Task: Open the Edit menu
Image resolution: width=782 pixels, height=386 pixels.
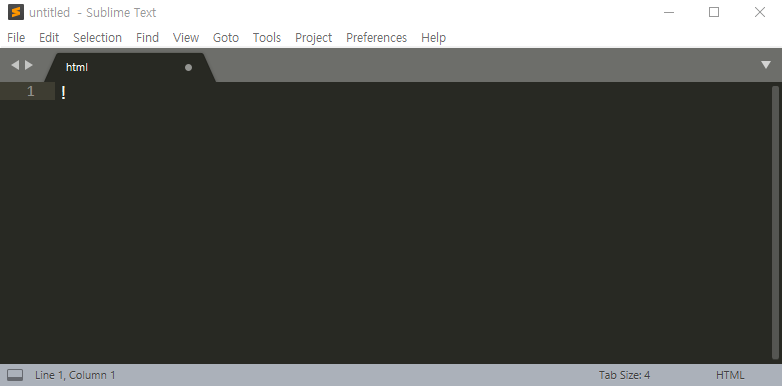Action: coord(49,37)
